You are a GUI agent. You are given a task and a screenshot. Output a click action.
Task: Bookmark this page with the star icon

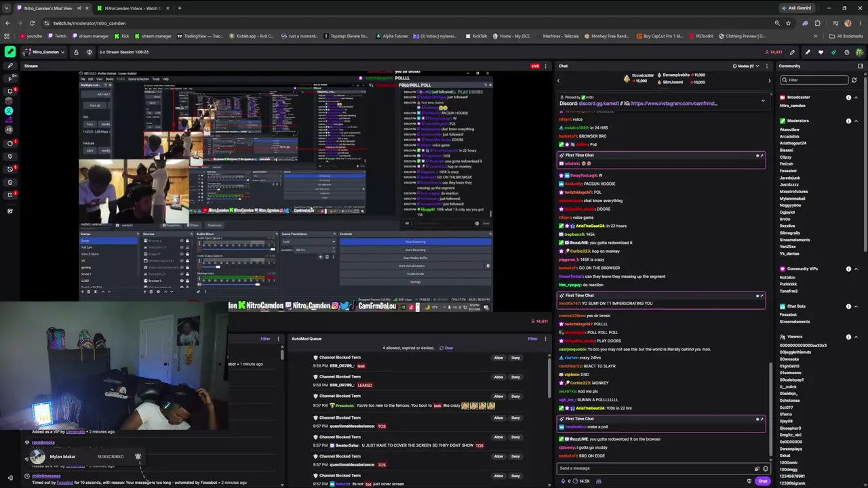click(788, 23)
